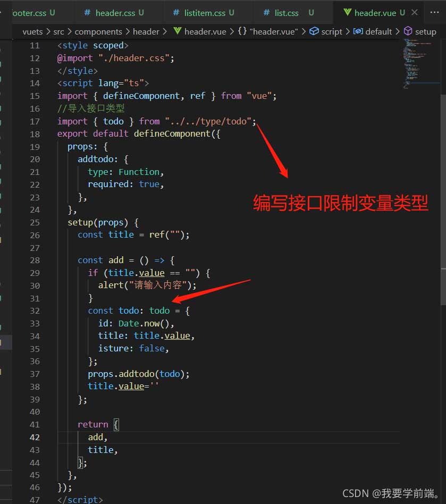Expand the components breadcrumb dropdown
The image size is (446, 504).
(98, 31)
